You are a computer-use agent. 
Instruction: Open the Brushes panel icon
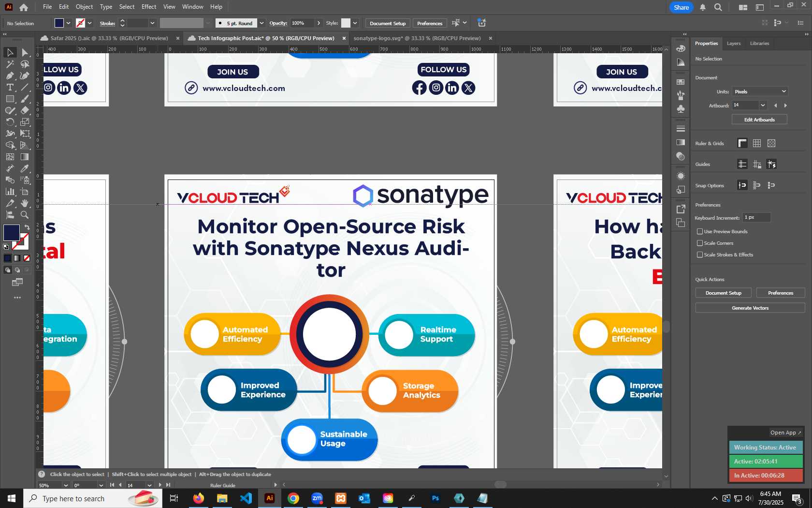click(x=681, y=95)
